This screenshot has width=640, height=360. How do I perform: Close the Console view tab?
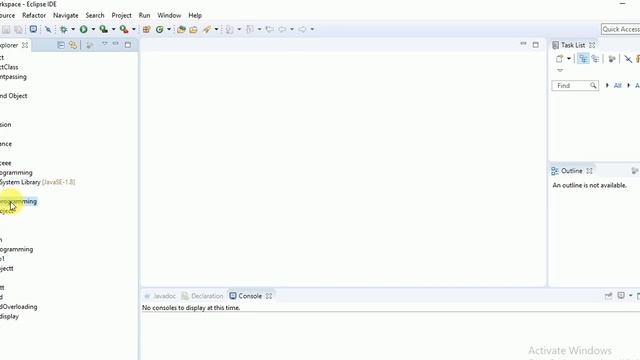point(269,296)
